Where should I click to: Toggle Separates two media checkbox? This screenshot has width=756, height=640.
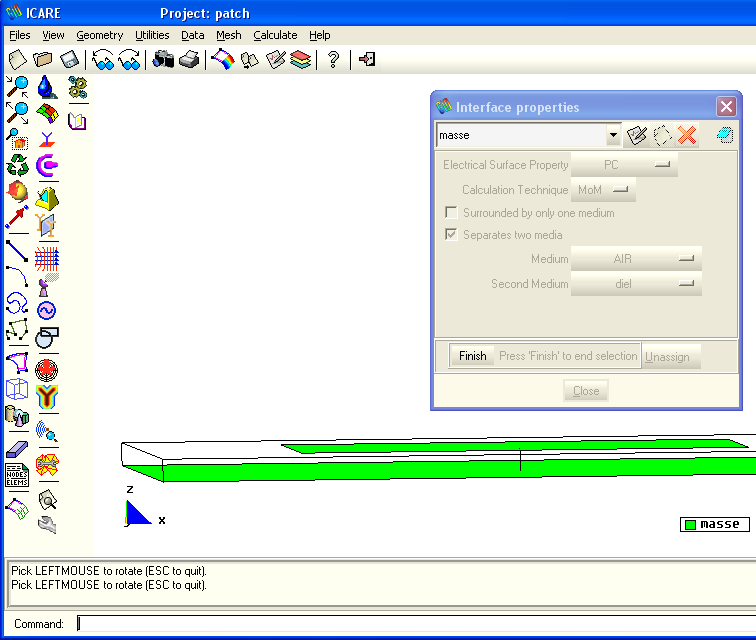(x=451, y=235)
